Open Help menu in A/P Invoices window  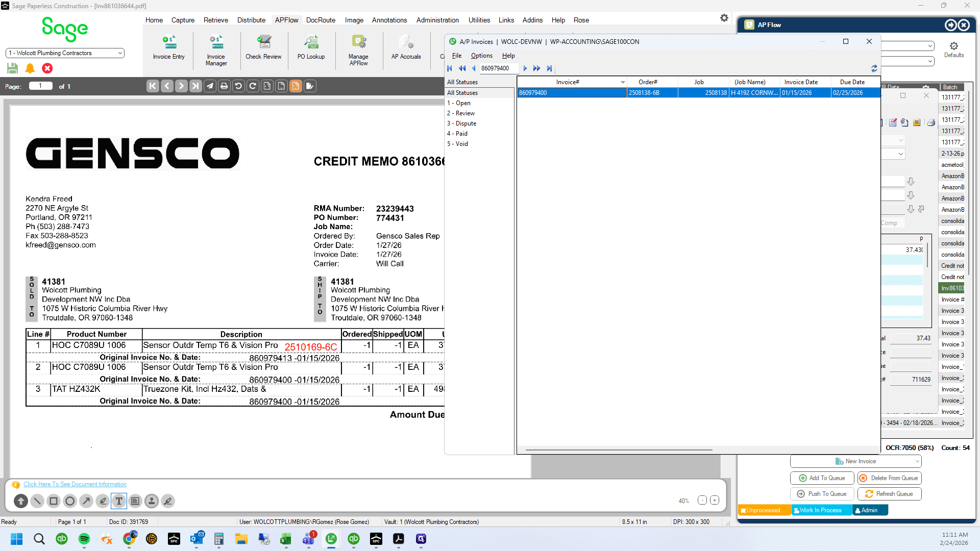508,56
